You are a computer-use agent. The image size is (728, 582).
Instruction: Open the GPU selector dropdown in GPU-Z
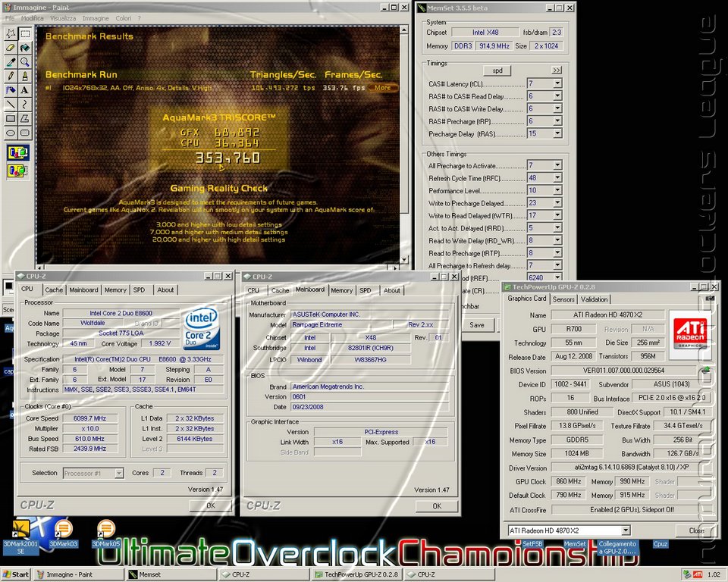pos(626,530)
